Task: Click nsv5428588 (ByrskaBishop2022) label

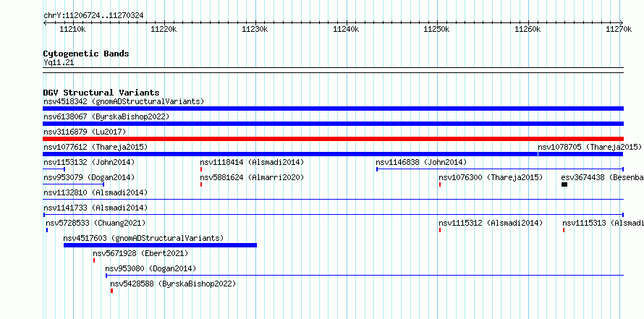Action: click(x=173, y=284)
